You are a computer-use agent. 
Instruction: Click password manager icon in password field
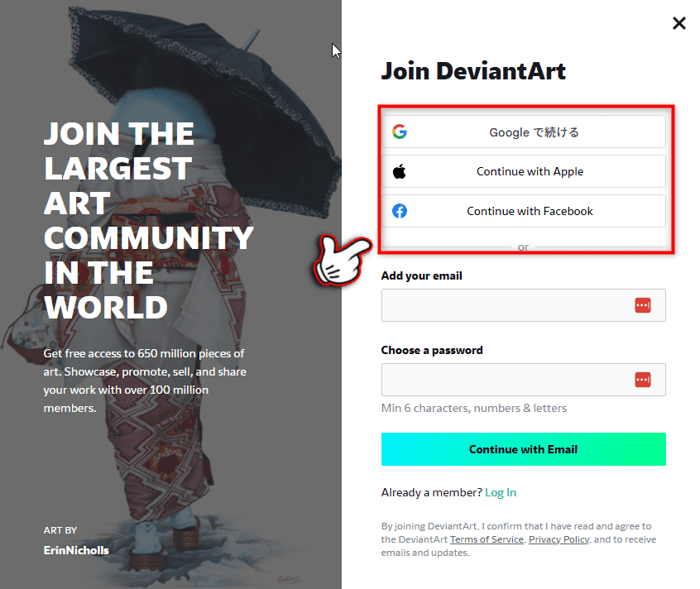tap(643, 380)
